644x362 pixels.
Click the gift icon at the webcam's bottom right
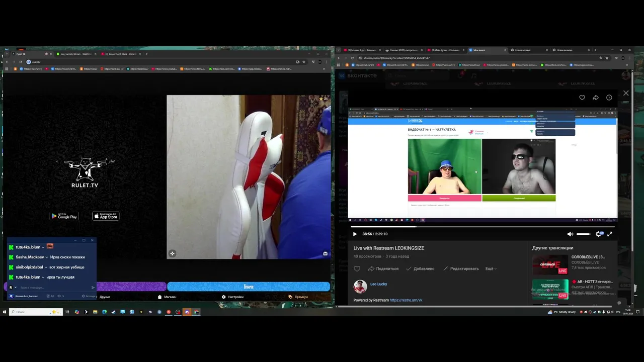tap(326, 253)
